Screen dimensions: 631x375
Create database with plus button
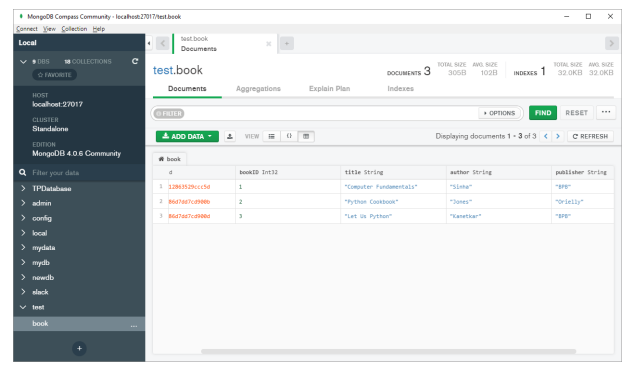pos(79,348)
